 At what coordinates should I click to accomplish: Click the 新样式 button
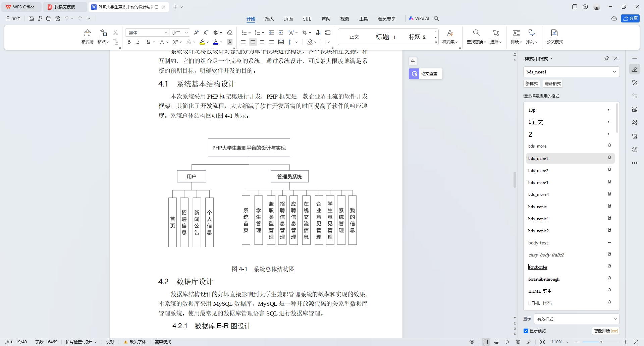[x=532, y=84]
